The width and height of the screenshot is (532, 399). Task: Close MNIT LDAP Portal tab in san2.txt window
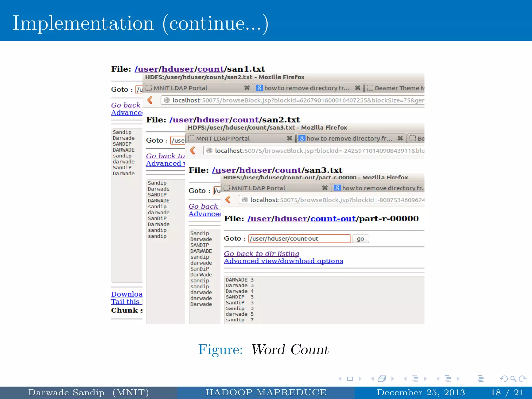(x=247, y=88)
